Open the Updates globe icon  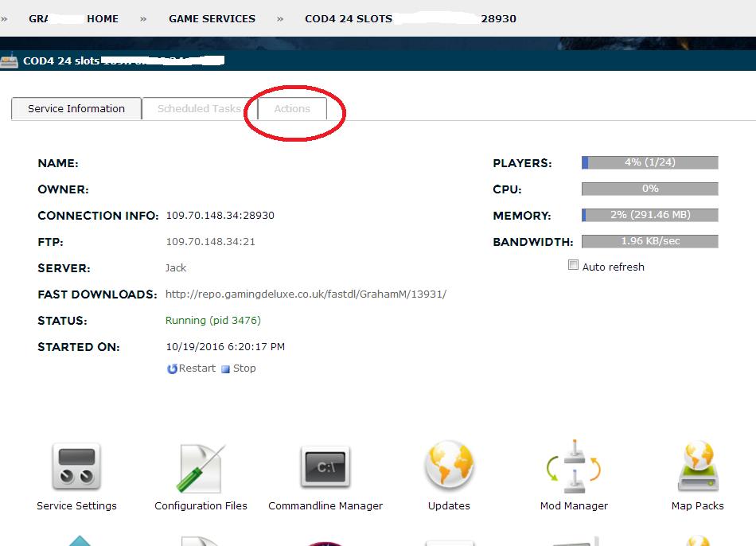pos(449,467)
